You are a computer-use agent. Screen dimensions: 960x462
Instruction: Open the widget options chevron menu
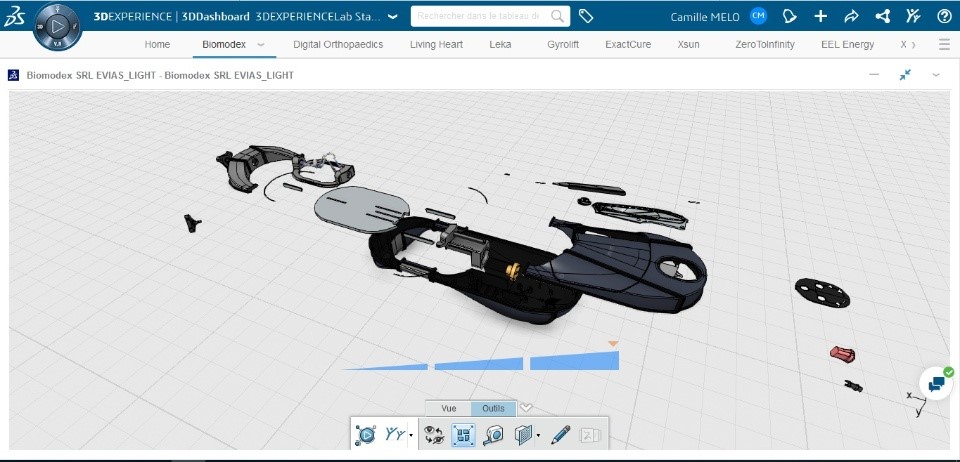pos(936,75)
